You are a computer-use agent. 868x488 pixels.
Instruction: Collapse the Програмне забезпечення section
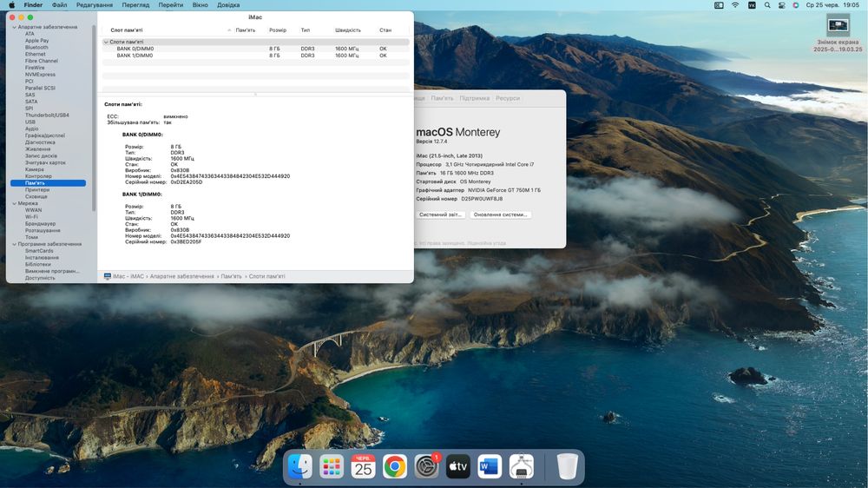15,244
